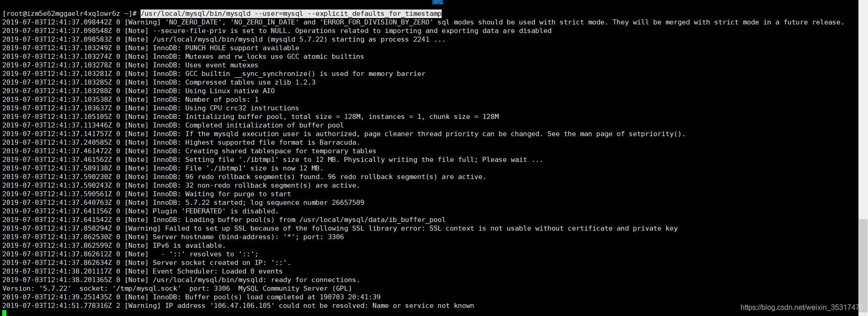Click 'IPv6 is available.' line

coord(114,245)
